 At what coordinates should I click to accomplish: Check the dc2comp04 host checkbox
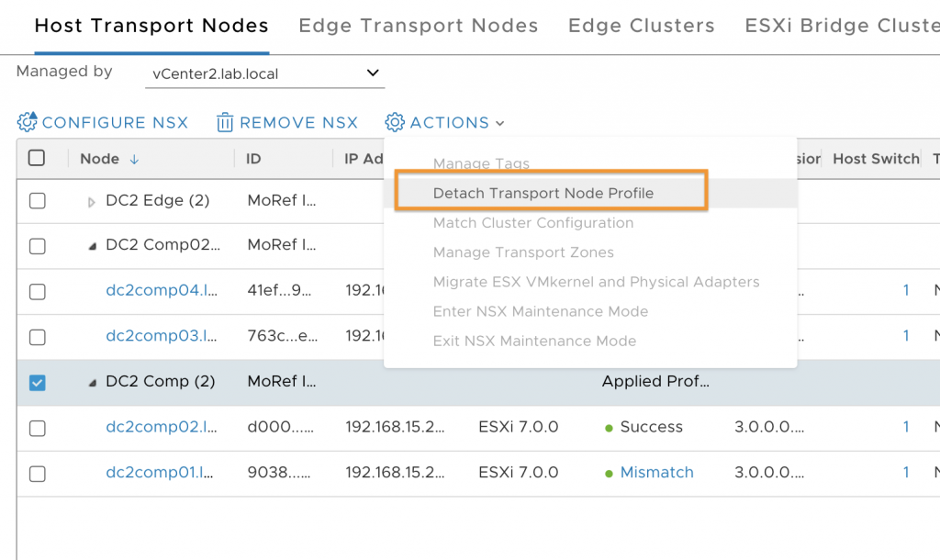click(x=37, y=291)
